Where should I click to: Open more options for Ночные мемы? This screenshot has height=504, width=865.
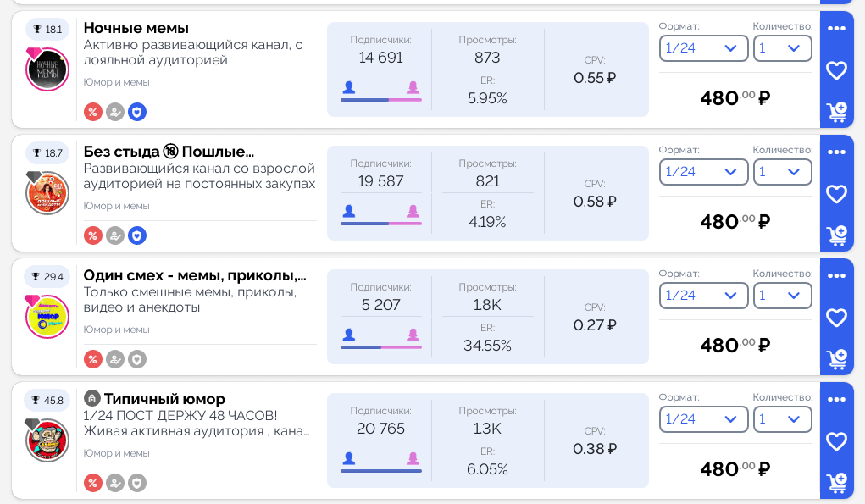[836, 29]
